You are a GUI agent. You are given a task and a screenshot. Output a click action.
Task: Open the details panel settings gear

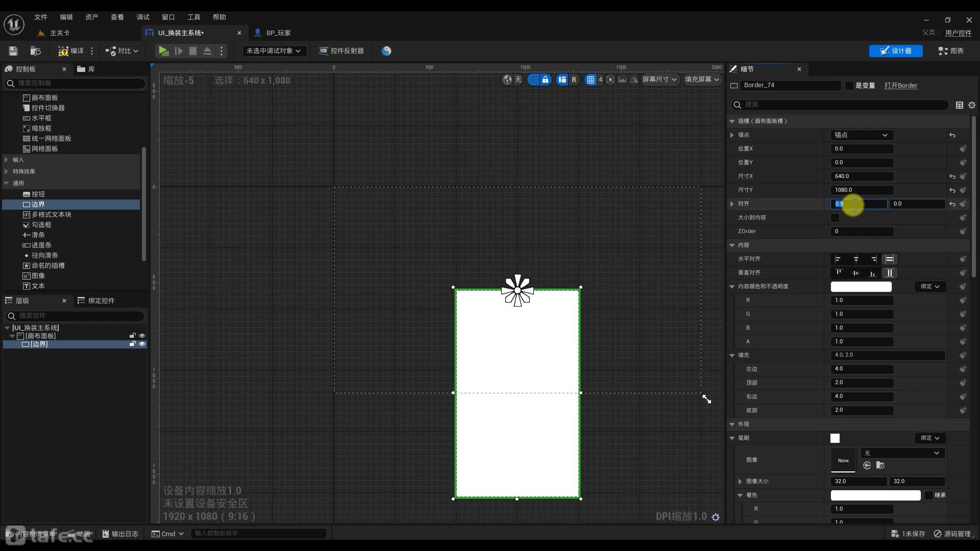[x=972, y=105]
